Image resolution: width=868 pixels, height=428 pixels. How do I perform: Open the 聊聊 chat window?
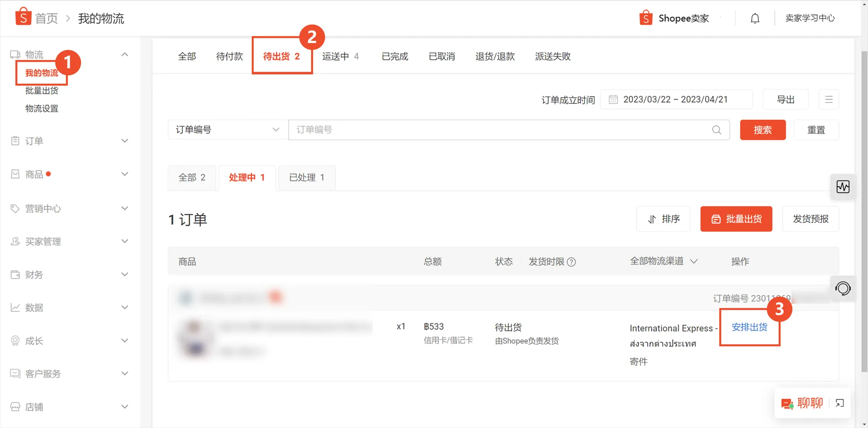809,403
